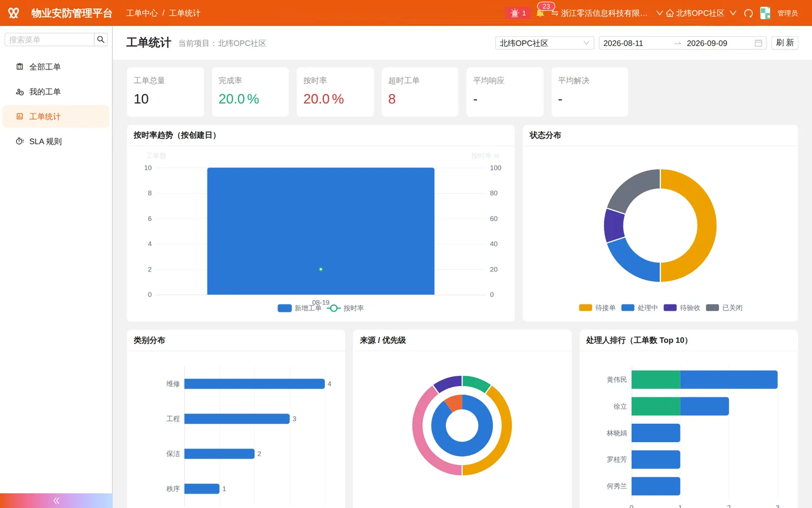
Task: Click the SLA 规则 stopwatch icon
Action: point(20,141)
